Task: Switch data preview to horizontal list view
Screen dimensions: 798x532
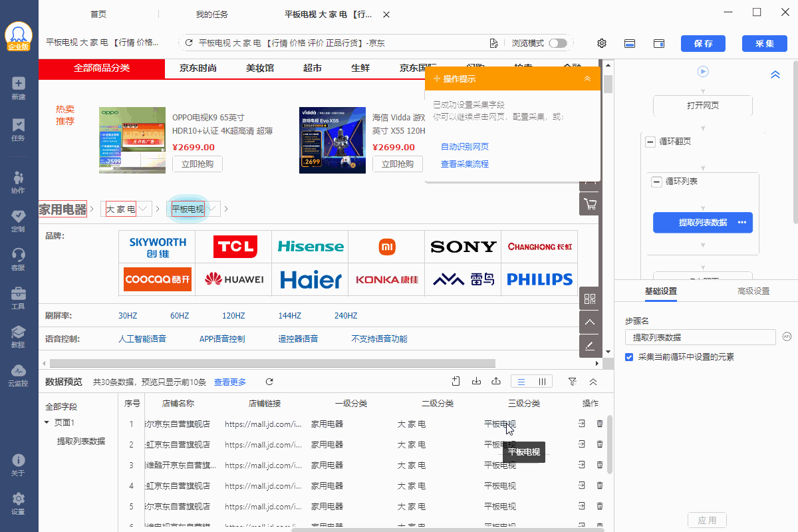Action: [x=521, y=382]
